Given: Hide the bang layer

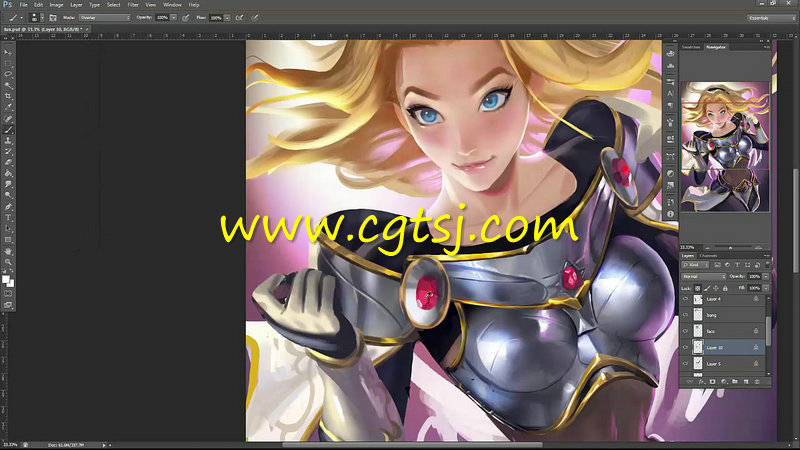Looking at the screenshot, I should pyautogui.click(x=685, y=315).
